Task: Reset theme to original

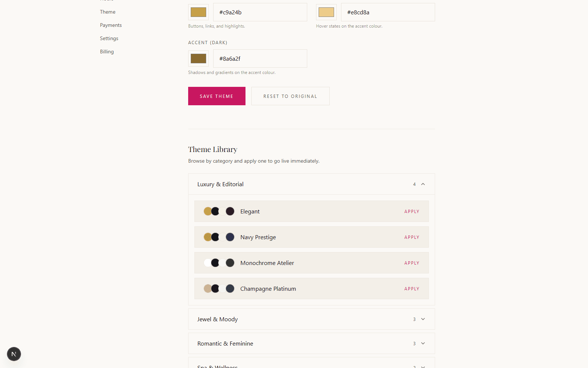Action: (x=290, y=96)
